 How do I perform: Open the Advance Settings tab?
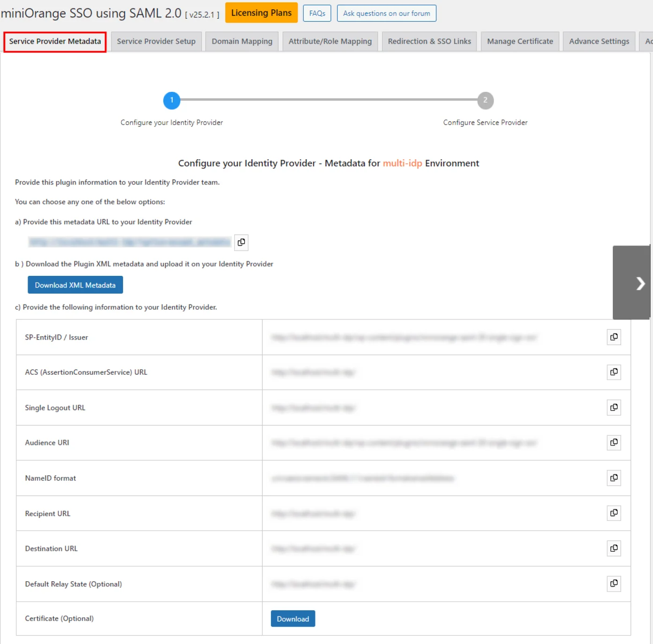[x=599, y=42]
